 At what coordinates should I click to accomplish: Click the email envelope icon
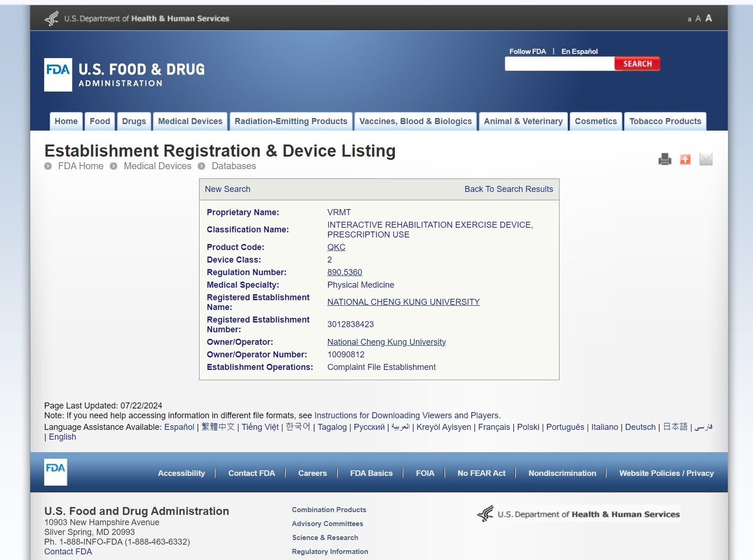point(706,159)
